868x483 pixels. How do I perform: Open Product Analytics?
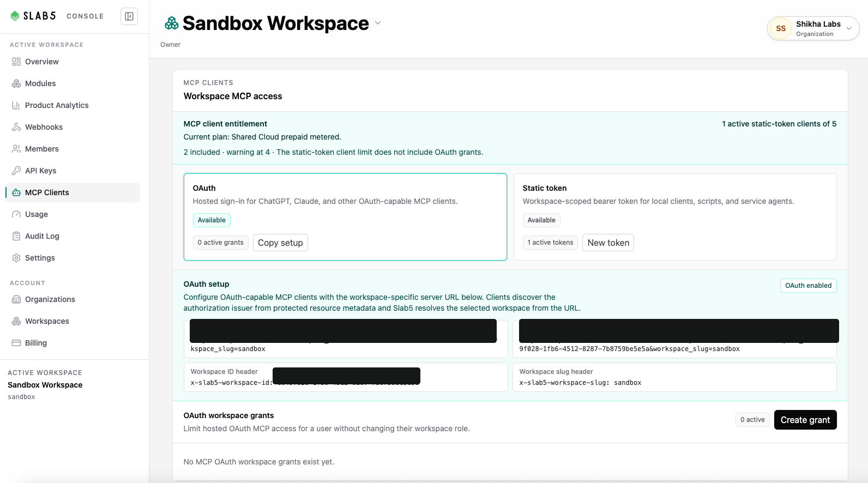click(73, 105)
